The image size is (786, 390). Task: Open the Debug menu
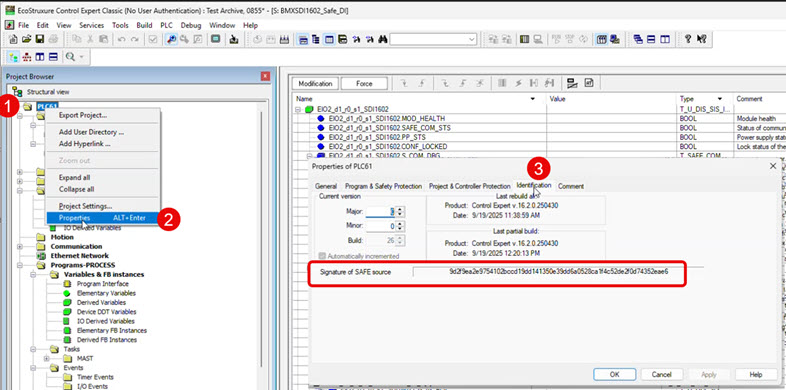coord(191,25)
